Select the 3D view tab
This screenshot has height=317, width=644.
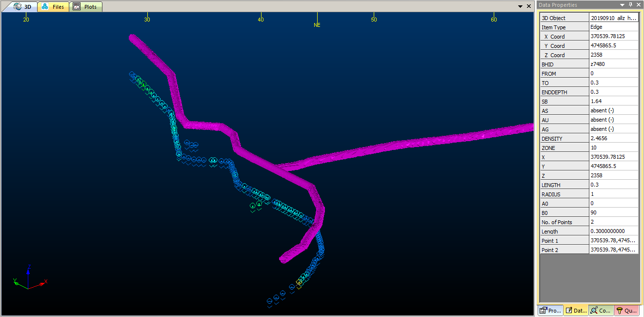[x=22, y=7]
